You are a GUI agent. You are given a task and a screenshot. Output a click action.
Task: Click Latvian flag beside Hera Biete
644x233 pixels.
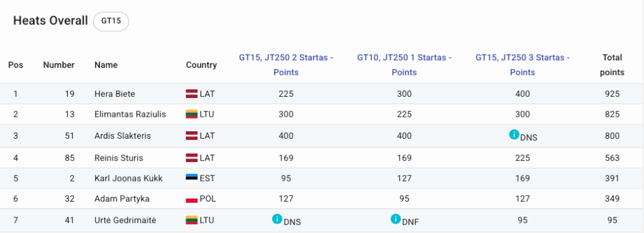point(192,94)
